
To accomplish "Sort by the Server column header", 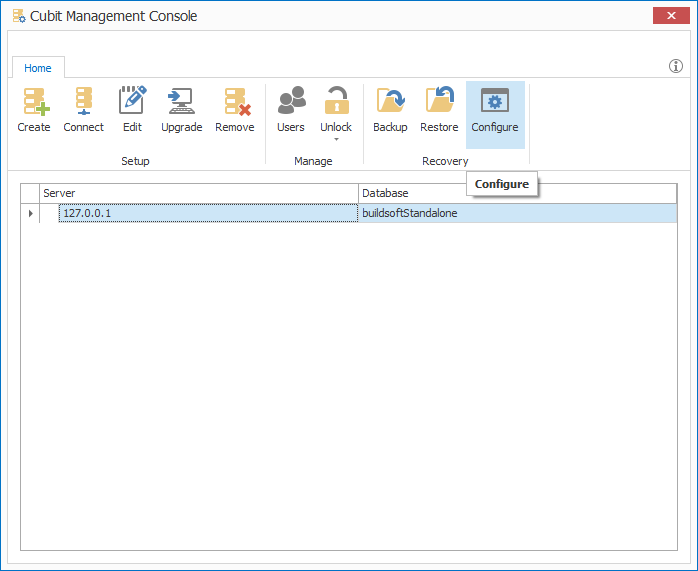I will click(x=198, y=192).
